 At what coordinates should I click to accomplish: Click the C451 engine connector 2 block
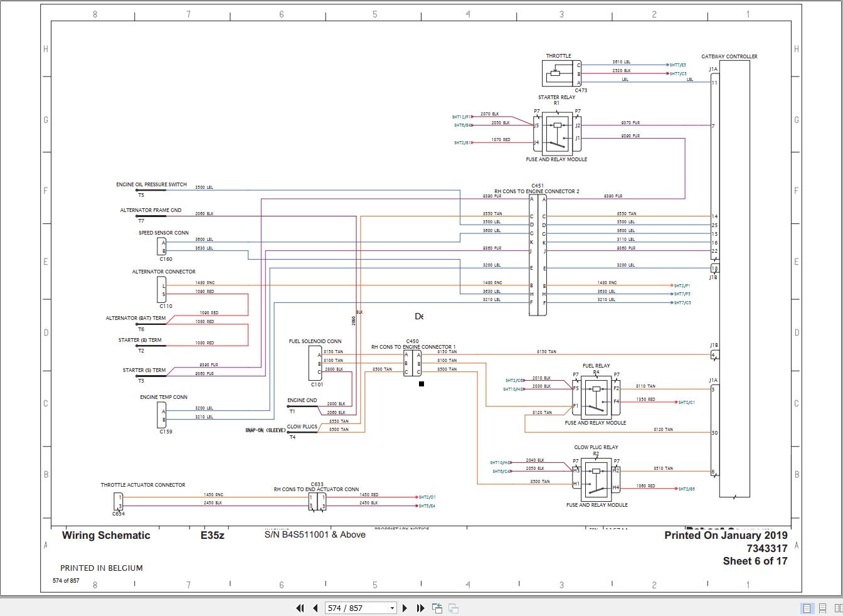[538, 255]
